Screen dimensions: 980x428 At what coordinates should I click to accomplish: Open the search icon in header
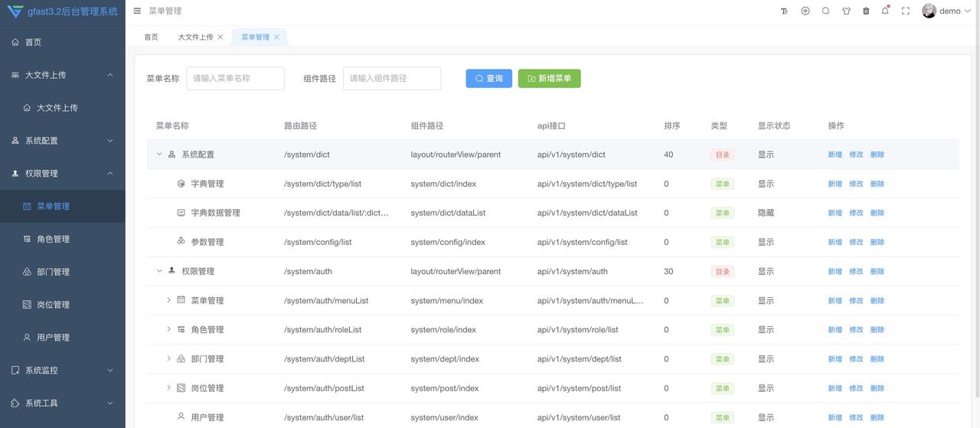point(826,11)
